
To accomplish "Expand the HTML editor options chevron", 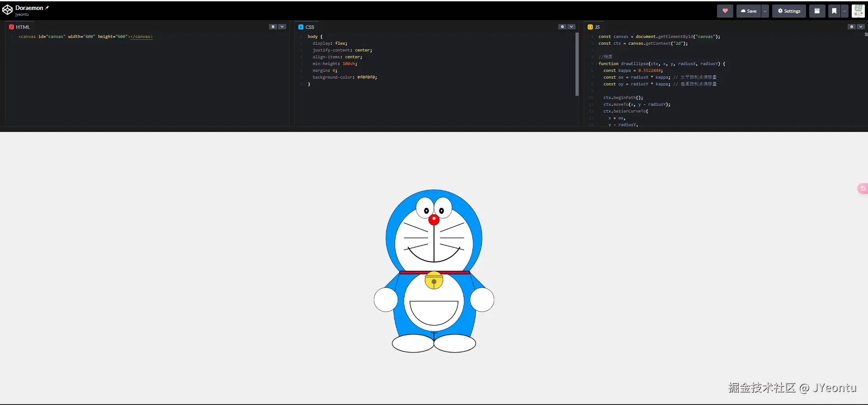I will (282, 27).
